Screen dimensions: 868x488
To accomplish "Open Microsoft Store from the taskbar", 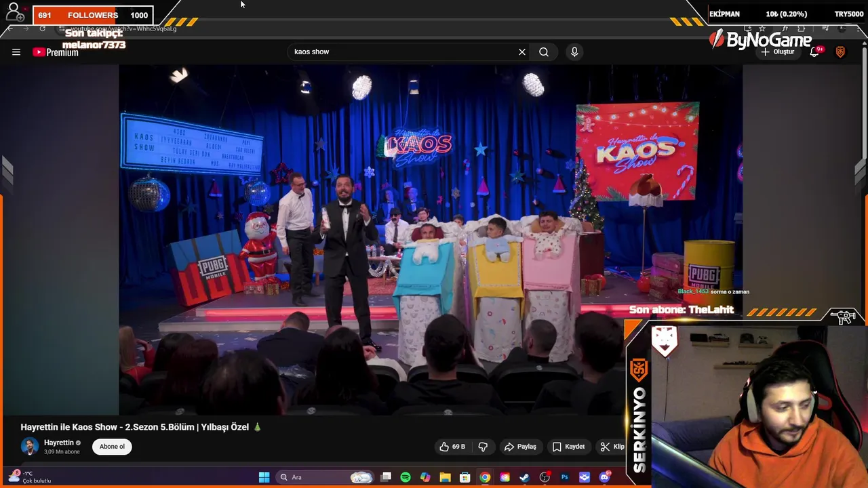I will (x=465, y=477).
